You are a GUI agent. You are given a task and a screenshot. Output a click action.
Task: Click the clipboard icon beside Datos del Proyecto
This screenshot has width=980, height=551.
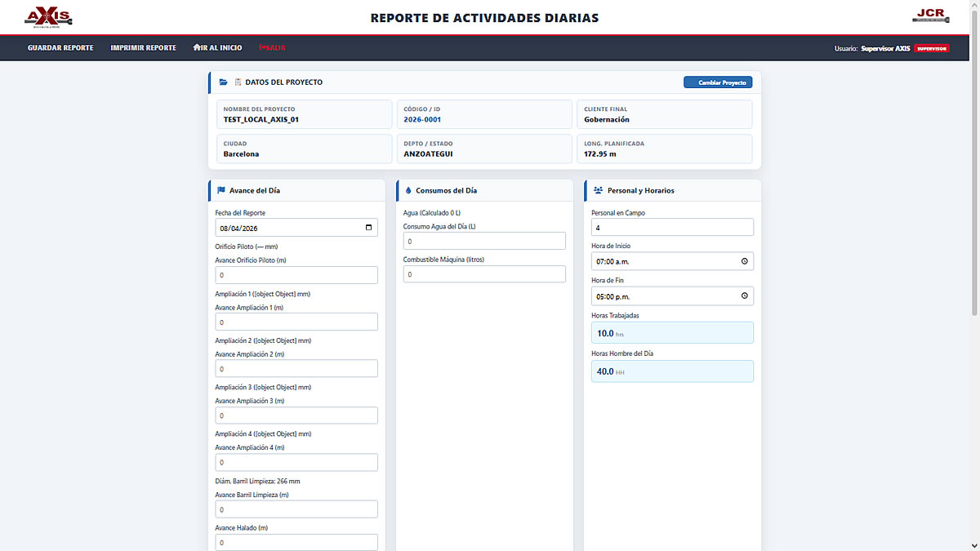238,82
